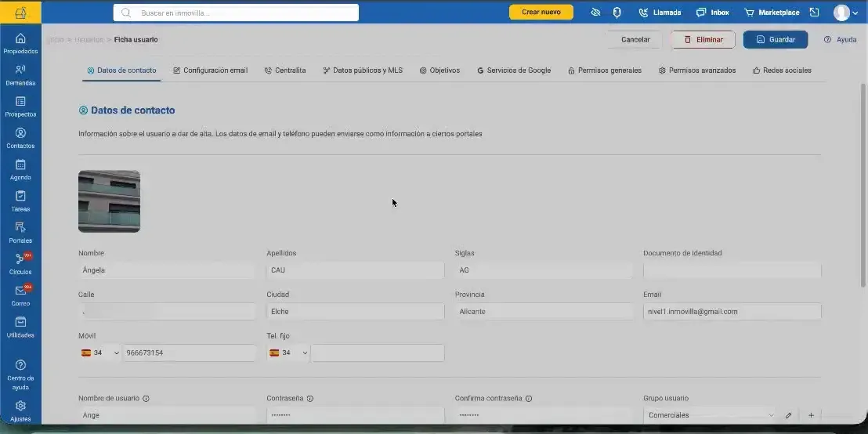Viewport: 868px width, 434px height.
Task: Switch to Centralita tab
Action: 285,71
